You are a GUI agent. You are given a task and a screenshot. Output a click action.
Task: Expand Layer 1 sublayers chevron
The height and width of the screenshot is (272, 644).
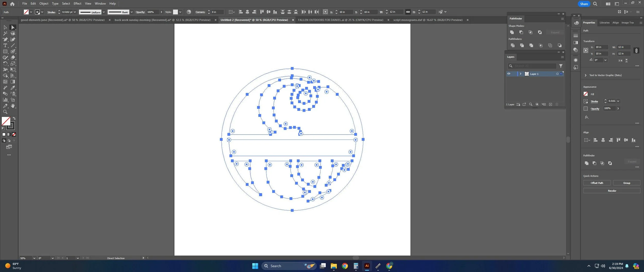click(x=521, y=74)
